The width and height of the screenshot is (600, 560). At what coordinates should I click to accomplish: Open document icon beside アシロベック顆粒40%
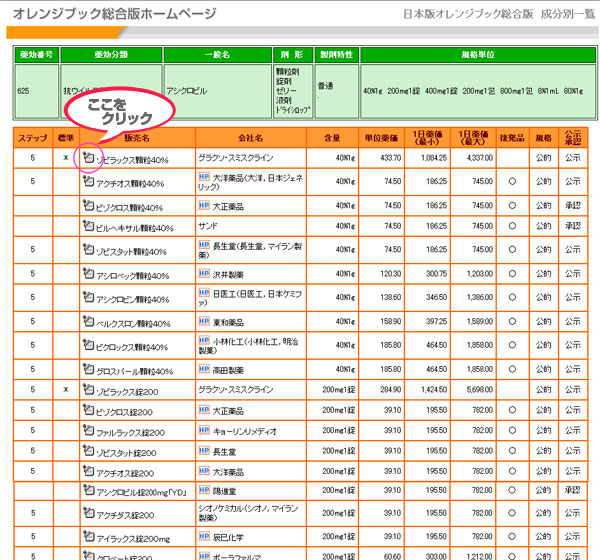[x=88, y=273]
